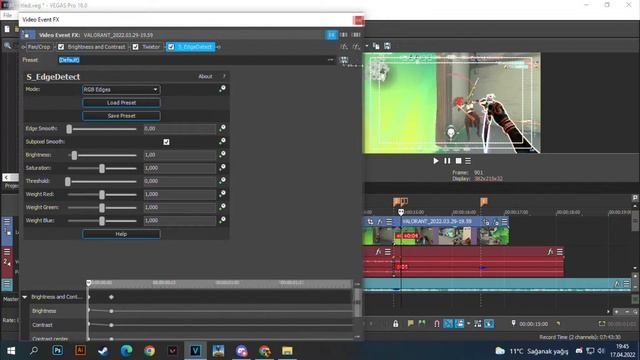Click the question mark icon beside About
Screen dimensions: 640x360
[224, 76]
